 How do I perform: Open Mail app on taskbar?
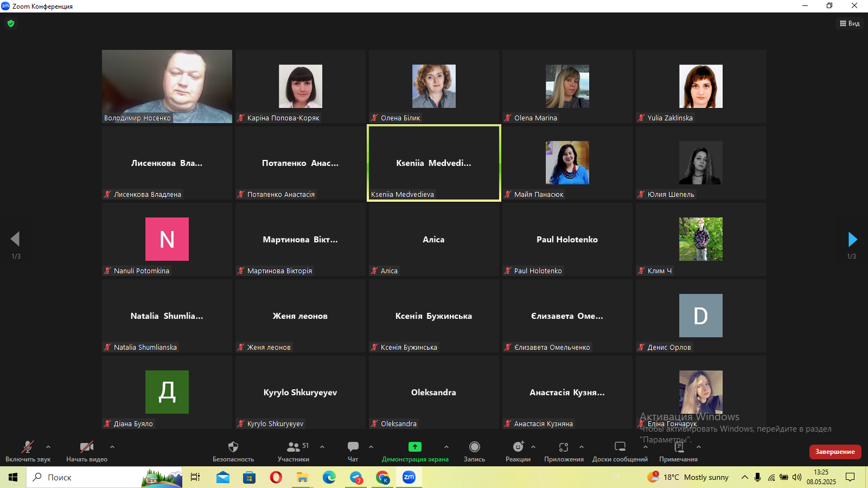click(x=222, y=477)
